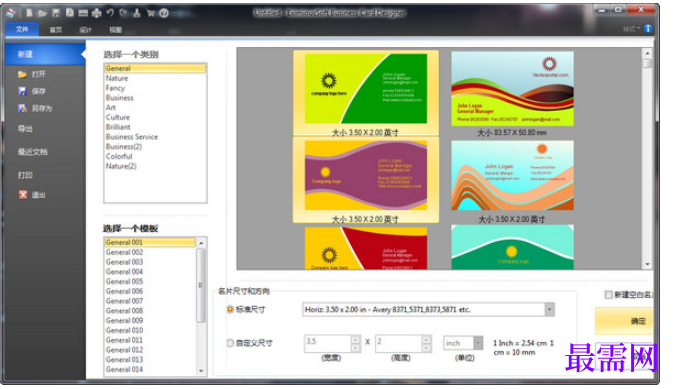Click the New document toolbar icon
The height and width of the screenshot is (389, 677).
coord(29,13)
